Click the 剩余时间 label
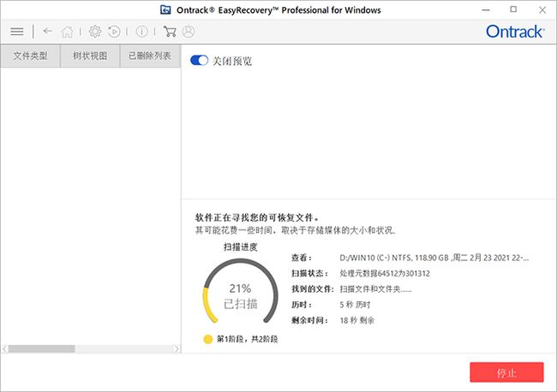 309,320
